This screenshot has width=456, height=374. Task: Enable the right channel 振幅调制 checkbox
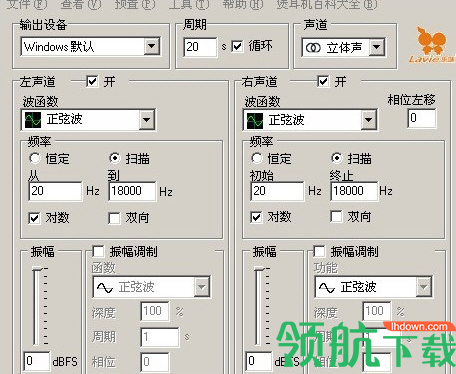pos(319,251)
